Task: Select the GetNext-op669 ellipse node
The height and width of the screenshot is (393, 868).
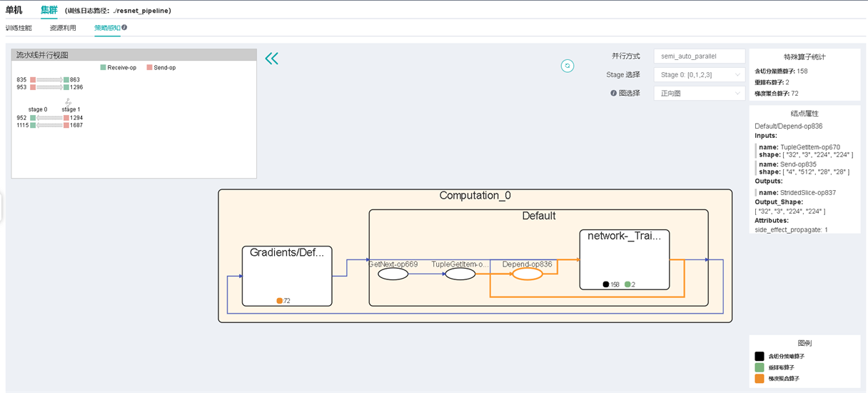Action: click(x=393, y=274)
